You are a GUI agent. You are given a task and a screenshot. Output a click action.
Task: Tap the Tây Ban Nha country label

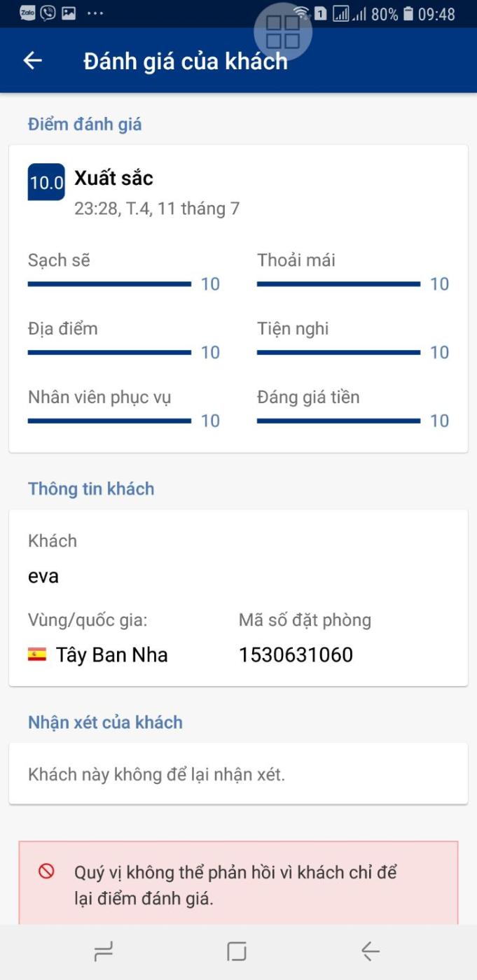click(x=112, y=654)
